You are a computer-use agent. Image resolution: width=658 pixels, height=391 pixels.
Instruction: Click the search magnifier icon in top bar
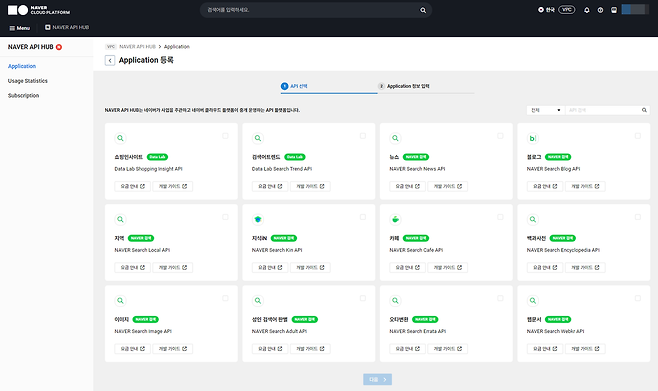(x=423, y=10)
